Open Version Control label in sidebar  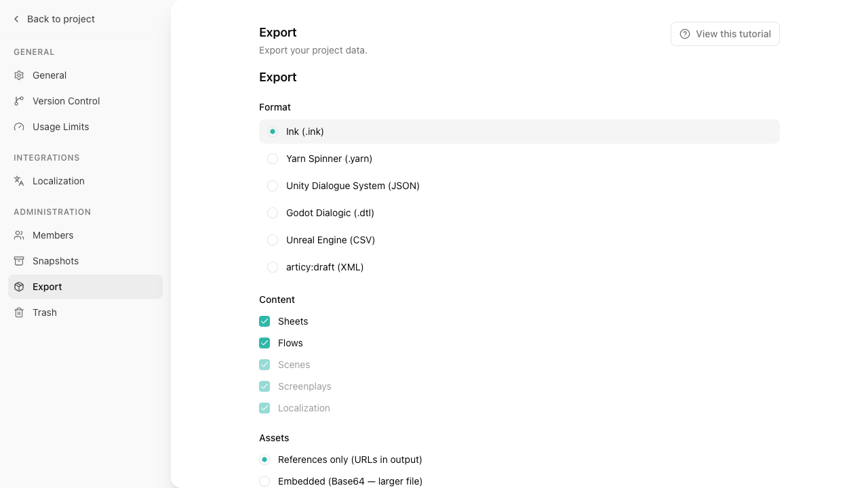[66, 101]
